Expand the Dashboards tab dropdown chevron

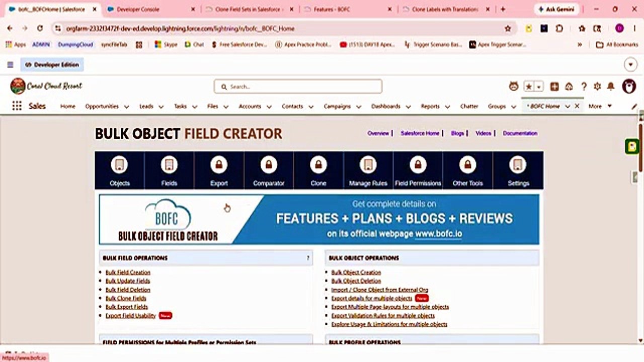pos(408,107)
